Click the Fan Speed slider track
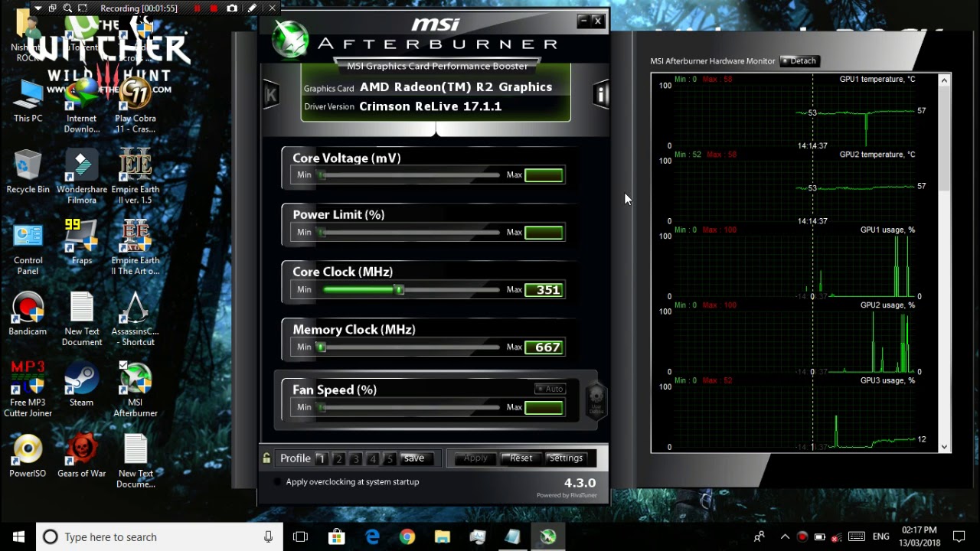This screenshot has width=980, height=551. pyautogui.click(x=410, y=408)
